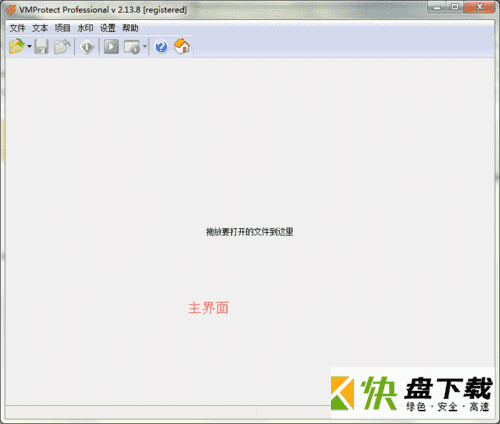500x424 pixels.
Task: Click the blue help question icon
Action: [161, 47]
